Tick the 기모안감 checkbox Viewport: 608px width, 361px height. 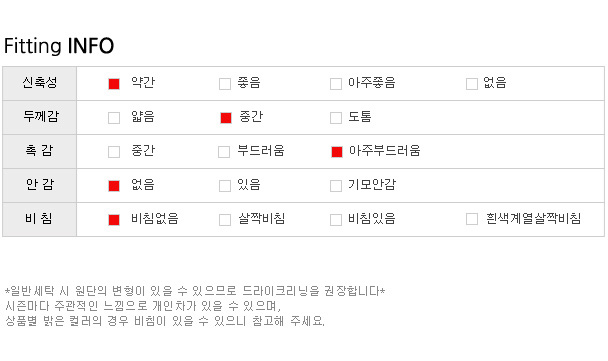[x=336, y=186]
